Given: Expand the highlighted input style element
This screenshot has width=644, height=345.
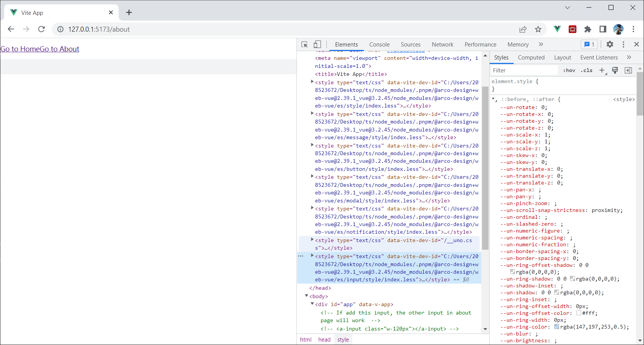Looking at the screenshot, I should (312, 256).
